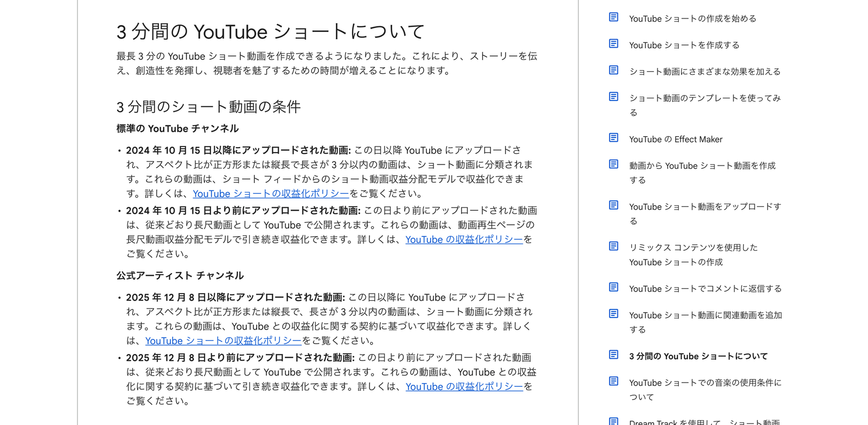Click intro paragraph starting 最長 3 分の YouTube ショート動画
Screen dimensions: 868x425
[327, 64]
